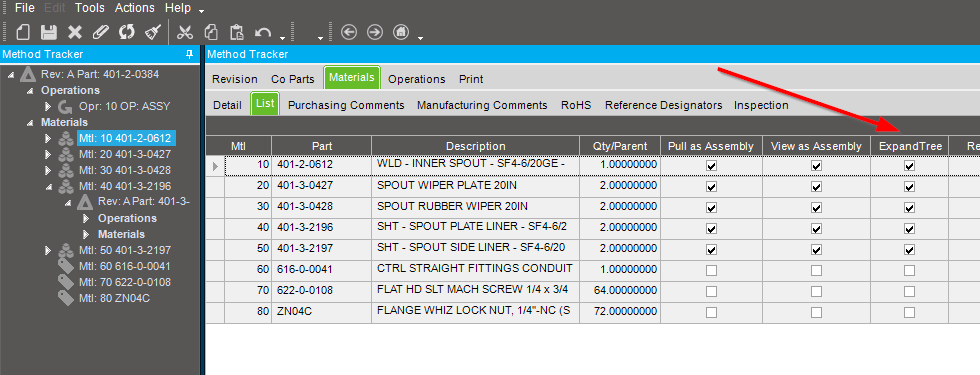
Task: Open the Operations tab
Action: coord(416,79)
